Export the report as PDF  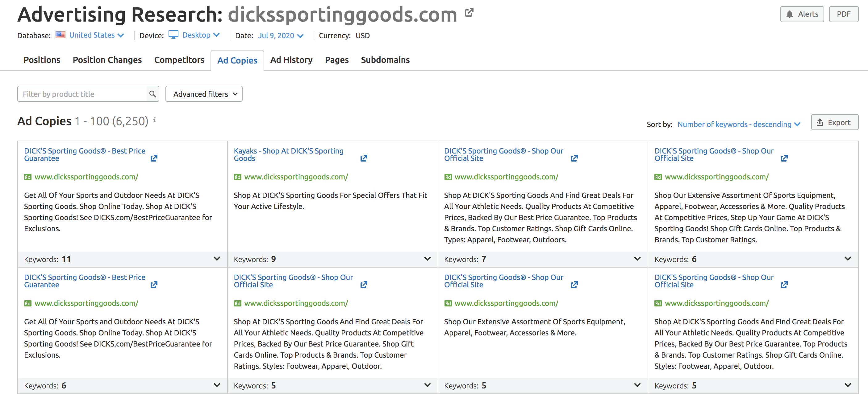click(x=843, y=14)
